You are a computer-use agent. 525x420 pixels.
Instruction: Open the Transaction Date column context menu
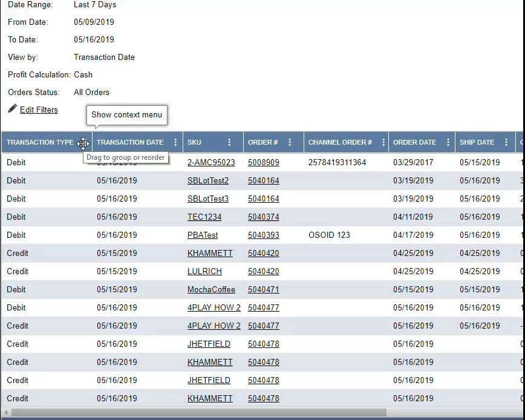point(175,143)
